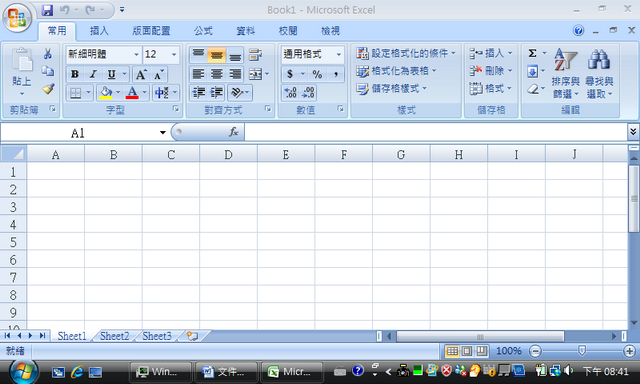Center text horizontally

pos(216,74)
